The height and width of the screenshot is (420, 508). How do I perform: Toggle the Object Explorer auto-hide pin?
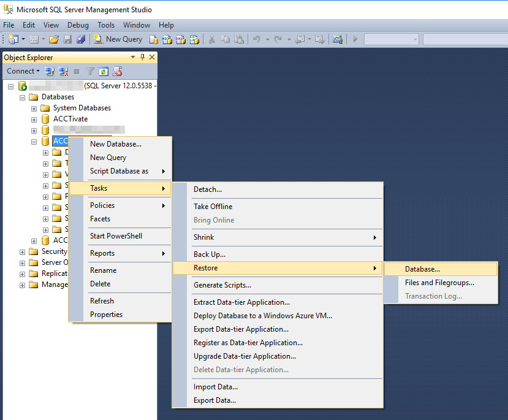[x=142, y=58]
